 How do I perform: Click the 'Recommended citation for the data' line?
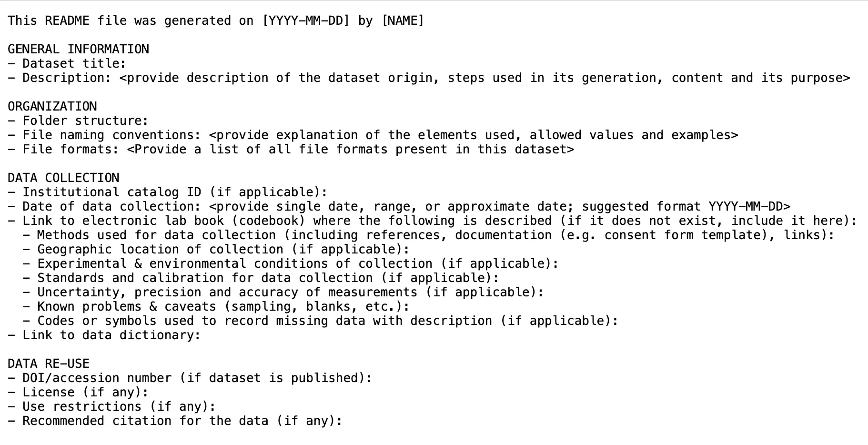(x=182, y=421)
